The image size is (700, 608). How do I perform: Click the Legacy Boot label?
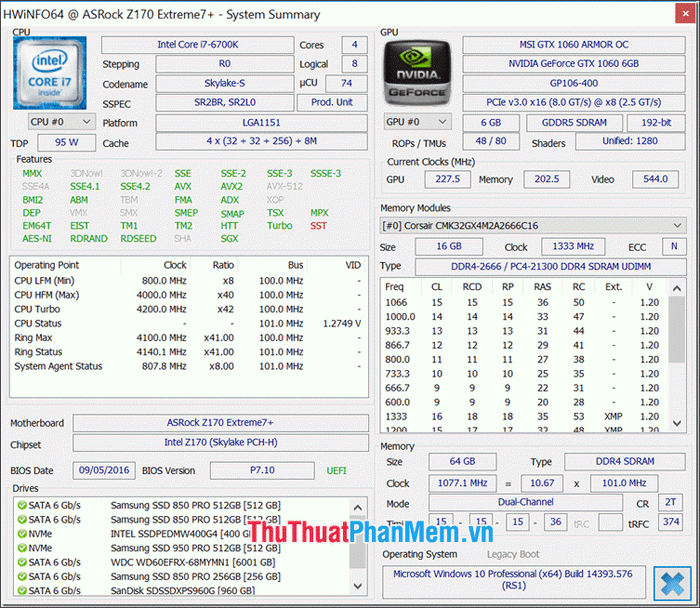(513, 554)
